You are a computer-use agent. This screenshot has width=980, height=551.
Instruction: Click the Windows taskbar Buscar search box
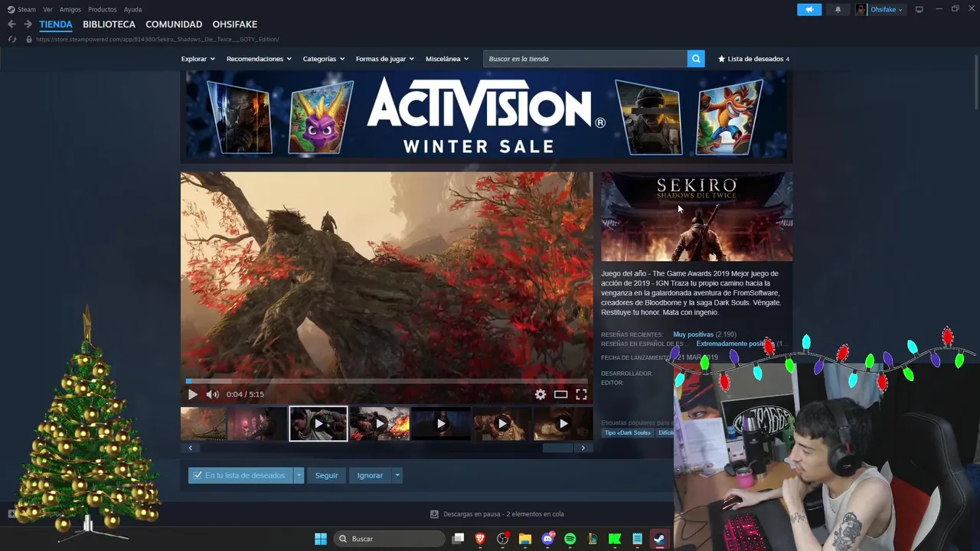click(x=390, y=539)
